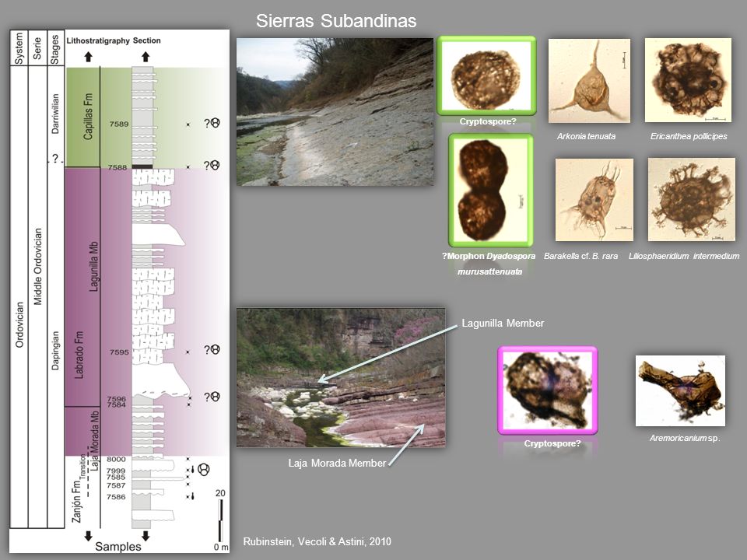The height and width of the screenshot is (560, 747).
Task: Click the Stages column header
Action: (x=54, y=49)
